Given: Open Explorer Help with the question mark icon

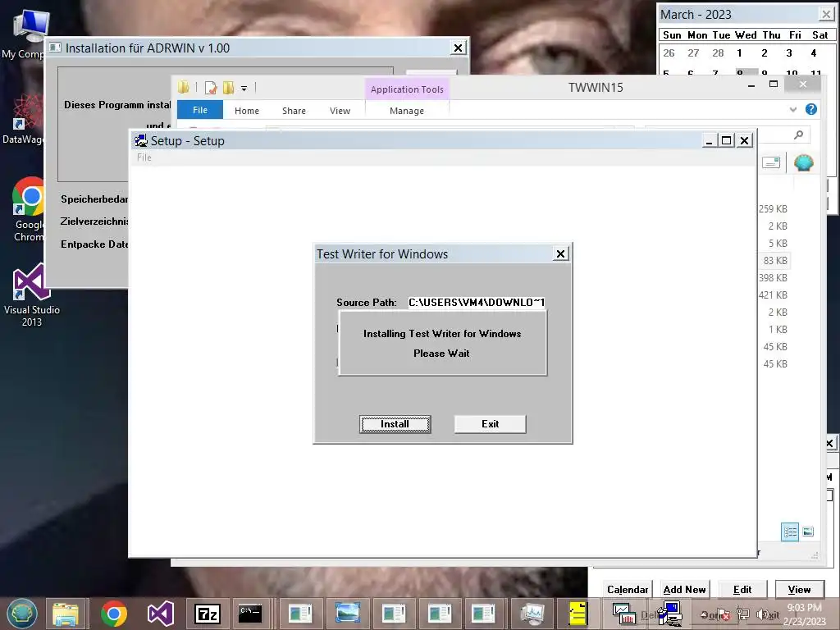Looking at the screenshot, I should [811, 109].
